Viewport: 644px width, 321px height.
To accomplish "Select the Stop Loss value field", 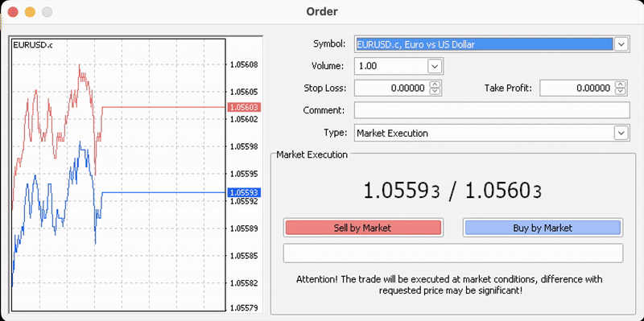I will point(391,88).
